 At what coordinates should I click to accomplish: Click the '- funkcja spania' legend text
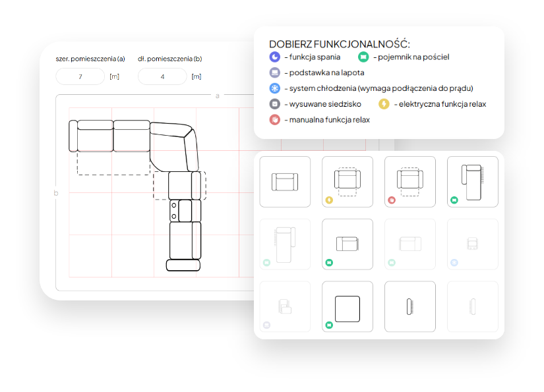pyautogui.click(x=313, y=57)
